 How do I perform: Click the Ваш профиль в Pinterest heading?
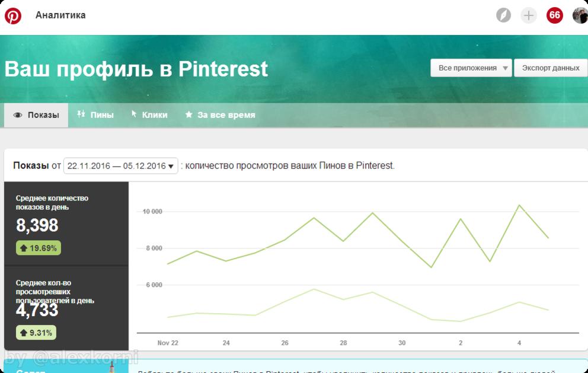136,69
